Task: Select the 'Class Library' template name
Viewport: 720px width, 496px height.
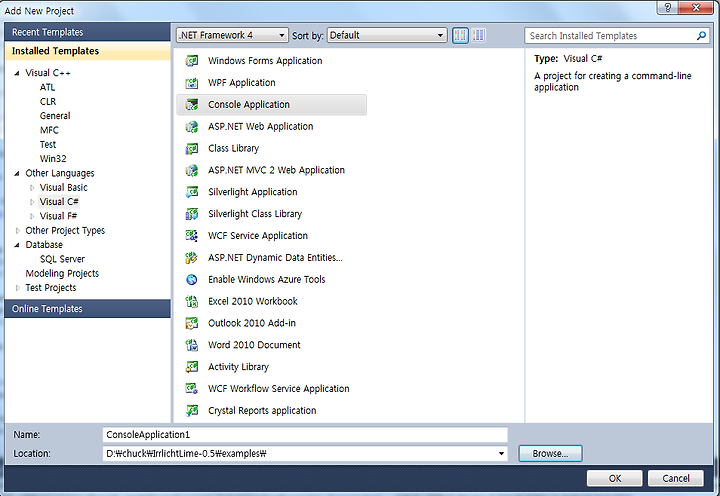Action: [x=233, y=148]
